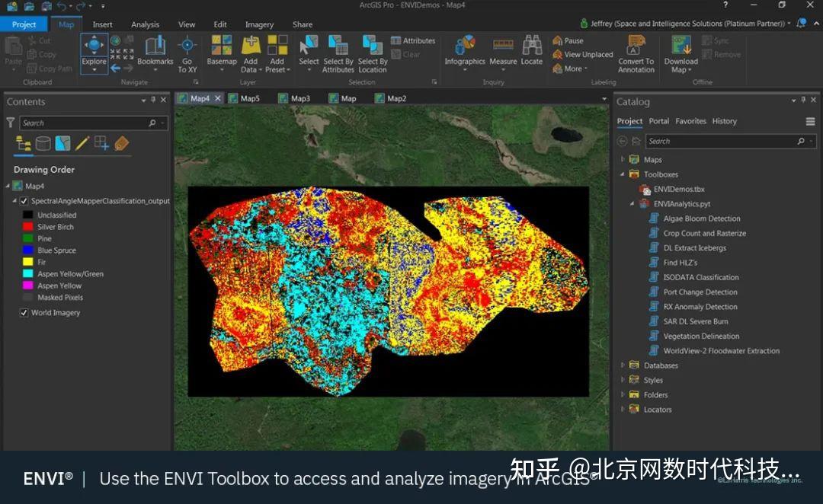Open the Basemap dropdown arrow
The width and height of the screenshot is (823, 504).
tap(221, 69)
